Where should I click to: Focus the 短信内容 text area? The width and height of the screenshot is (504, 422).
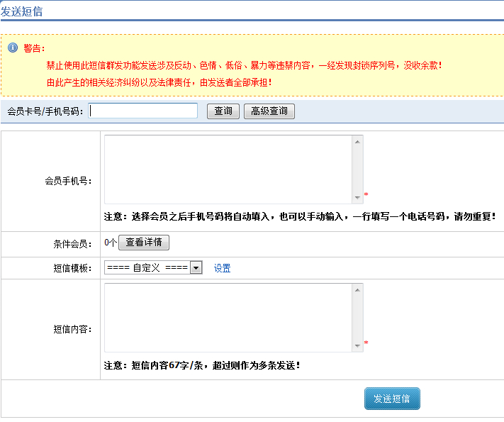[228, 317]
